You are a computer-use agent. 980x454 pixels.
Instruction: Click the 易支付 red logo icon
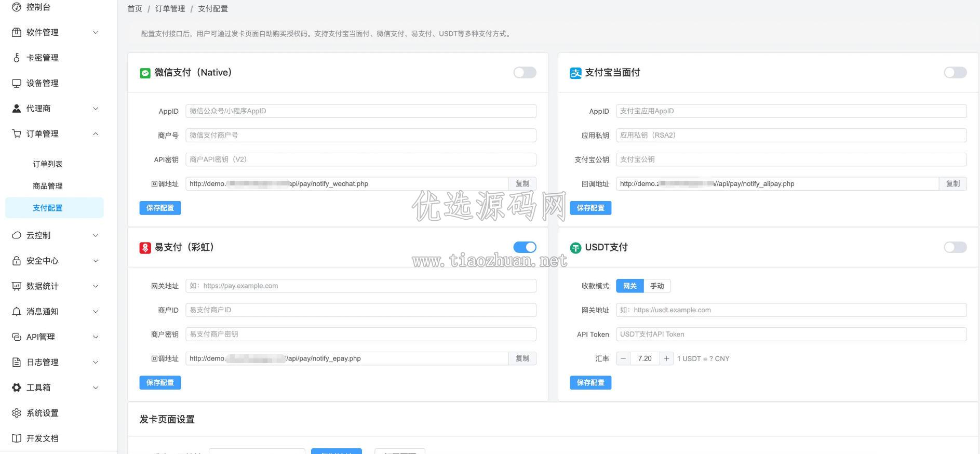coord(145,248)
